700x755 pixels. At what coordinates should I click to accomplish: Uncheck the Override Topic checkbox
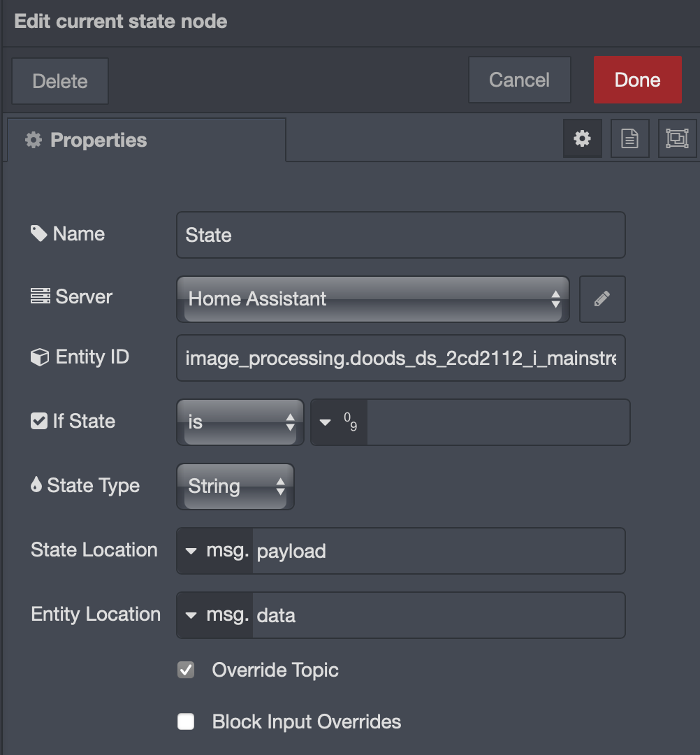pyautogui.click(x=186, y=670)
